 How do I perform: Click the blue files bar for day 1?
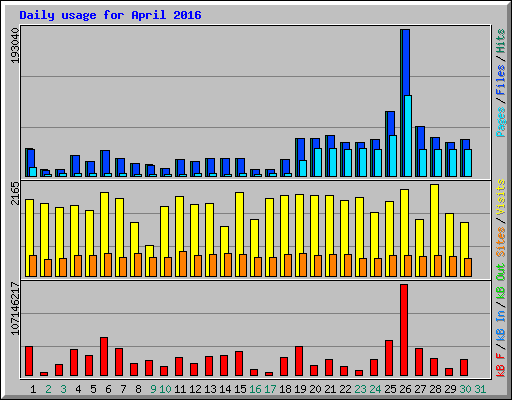(31, 158)
